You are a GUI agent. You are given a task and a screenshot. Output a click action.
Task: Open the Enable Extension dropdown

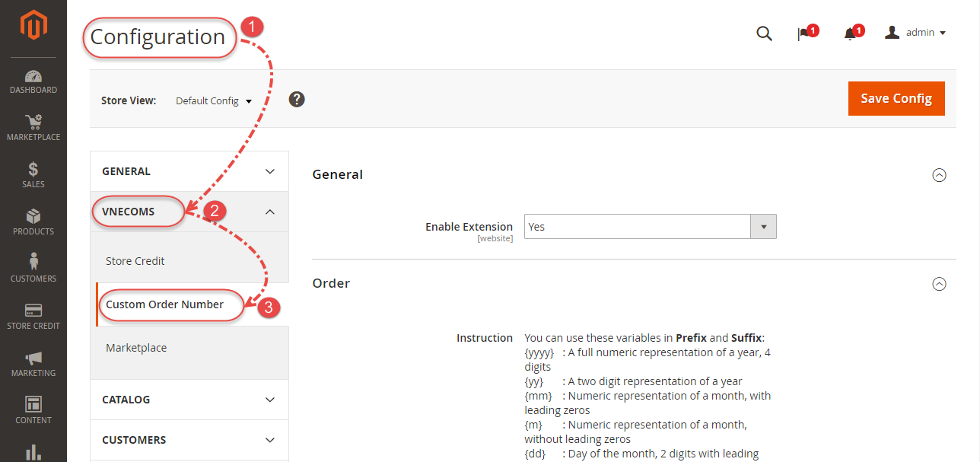click(x=762, y=226)
